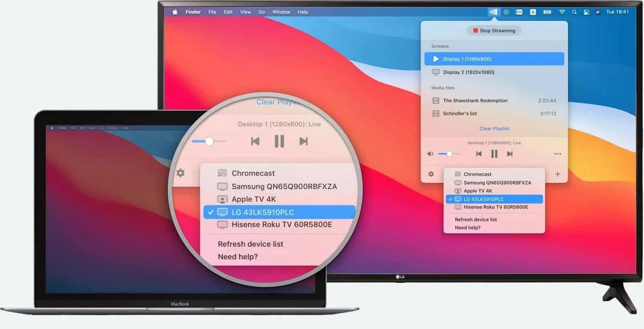Viewport: 644px width, 329px height.
Task: Open the View menu on the TV screen
Action: point(246,12)
